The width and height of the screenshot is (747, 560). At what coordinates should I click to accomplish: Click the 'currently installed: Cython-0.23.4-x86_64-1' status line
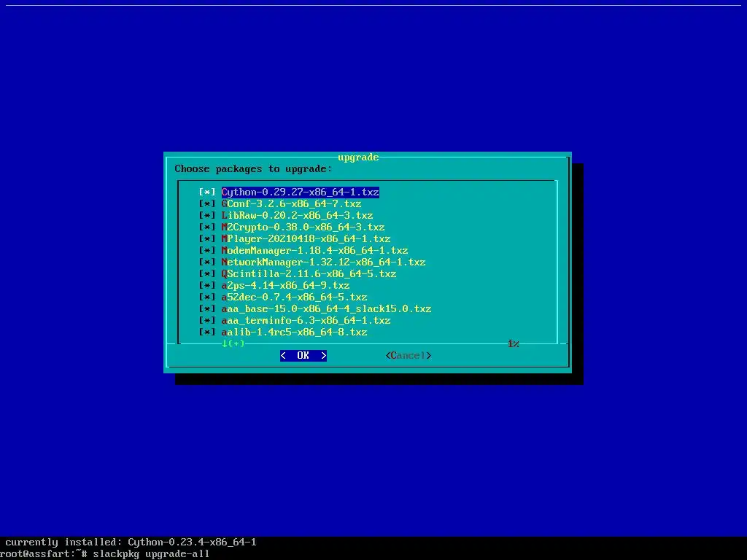(x=131, y=542)
